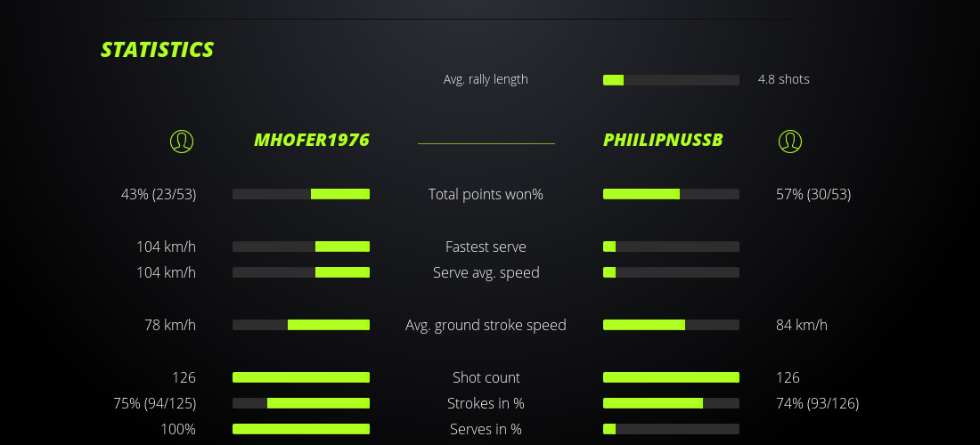Click the 57% (30/53) value
Viewport: 980px width, 445px height.
pyautogui.click(x=813, y=194)
